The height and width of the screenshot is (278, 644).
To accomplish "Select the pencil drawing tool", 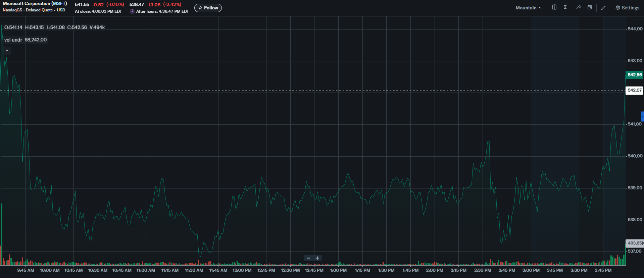I will click(603, 8).
